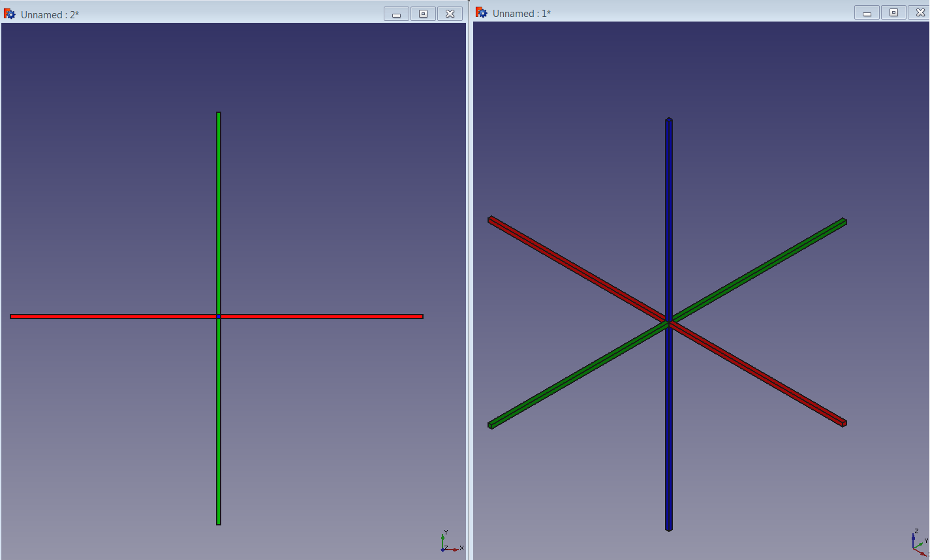Screen dimensions: 930x560
Task: Minimize the Unnamed : 1* window
Action: [x=866, y=12]
